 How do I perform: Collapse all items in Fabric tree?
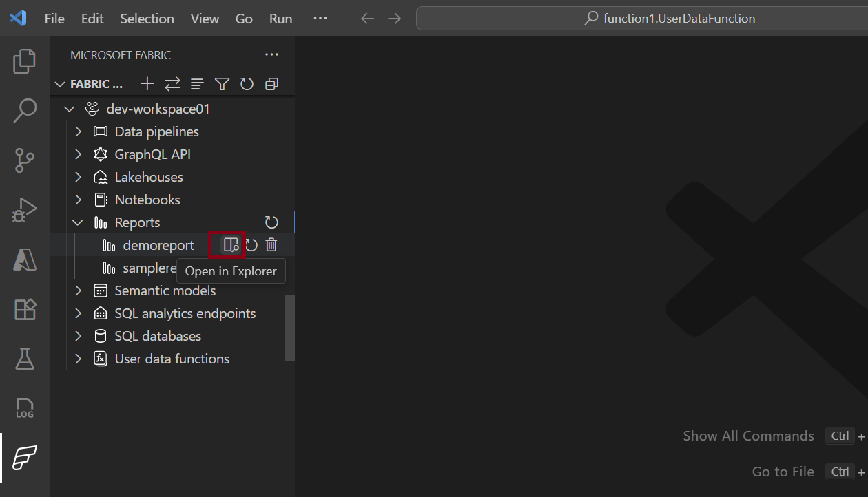(x=271, y=84)
